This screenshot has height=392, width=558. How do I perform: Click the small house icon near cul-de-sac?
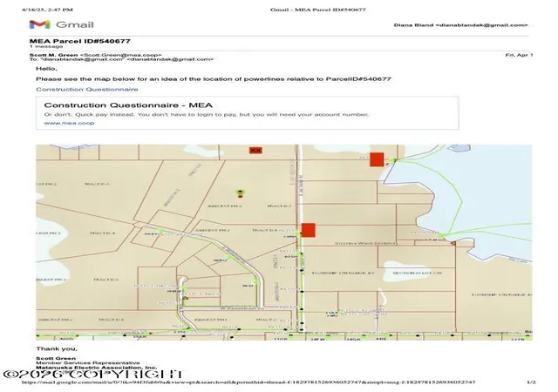click(185, 298)
